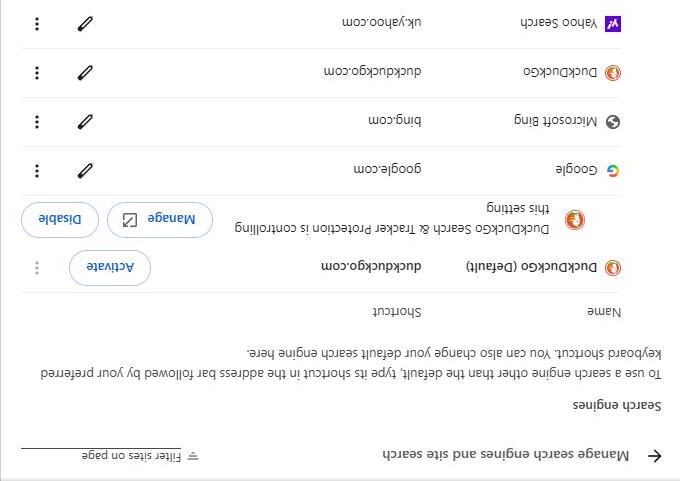Open more actions menu for DuckDuckGo row
The width and height of the screenshot is (680, 481).
tap(37, 73)
